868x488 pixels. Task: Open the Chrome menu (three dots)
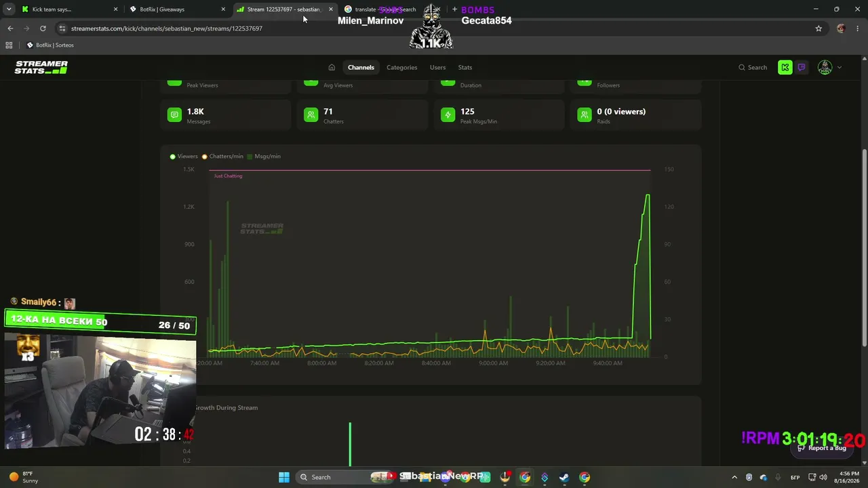(x=858, y=28)
